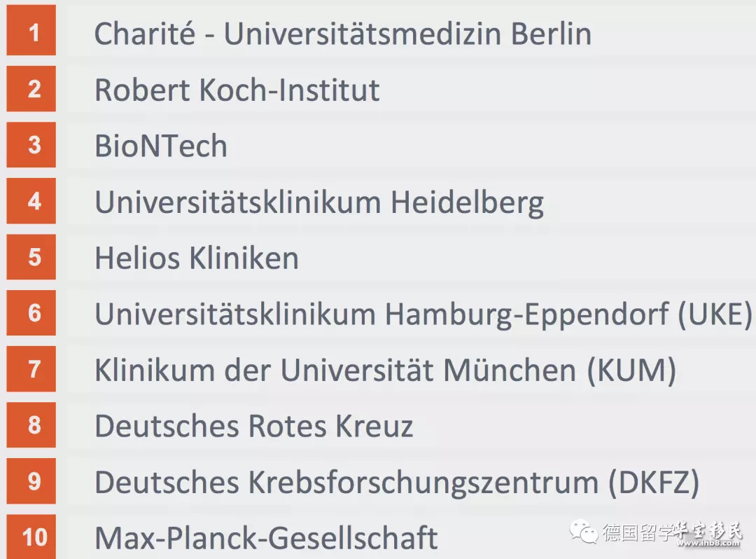
Task: Click the orange rank 6 badge
Action: point(31,312)
